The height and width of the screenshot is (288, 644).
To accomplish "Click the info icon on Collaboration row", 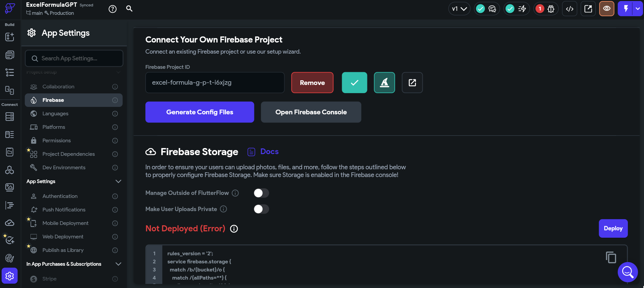I will 115,87.
